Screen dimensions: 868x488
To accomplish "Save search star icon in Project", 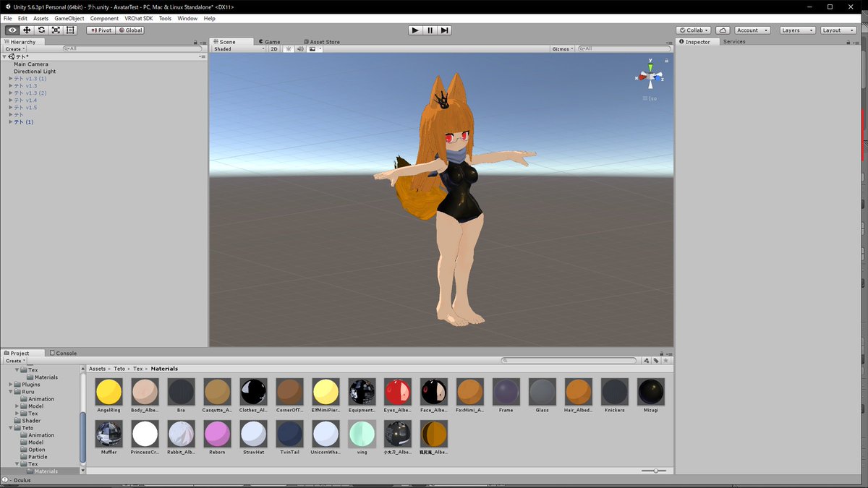I will point(666,360).
